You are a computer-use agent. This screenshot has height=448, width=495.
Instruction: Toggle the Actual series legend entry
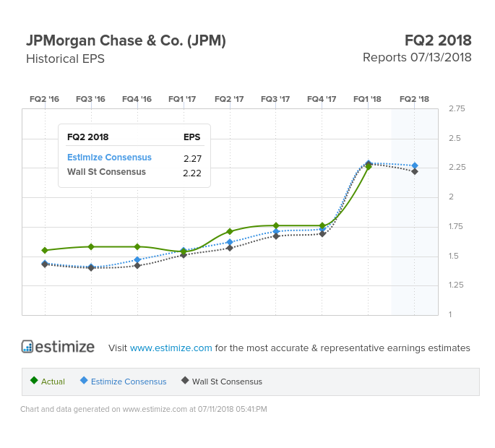pos(48,382)
